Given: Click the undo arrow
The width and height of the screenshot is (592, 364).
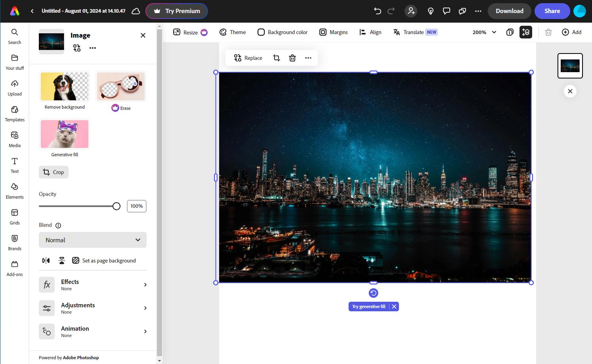Looking at the screenshot, I should tap(377, 11).
